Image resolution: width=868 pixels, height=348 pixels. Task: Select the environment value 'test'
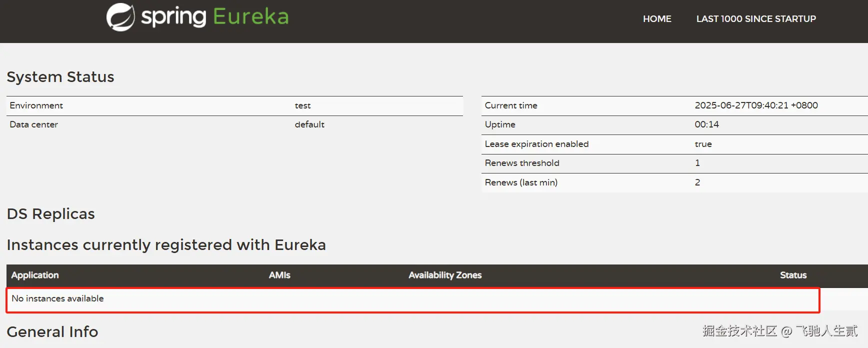(x=302, y=105)
